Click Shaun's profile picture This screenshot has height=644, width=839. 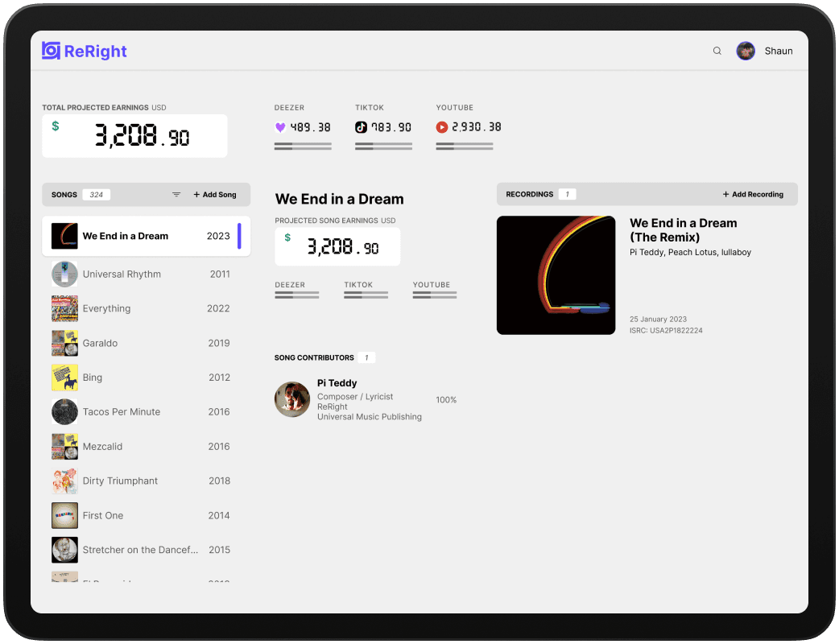click(x=746, y=51)
